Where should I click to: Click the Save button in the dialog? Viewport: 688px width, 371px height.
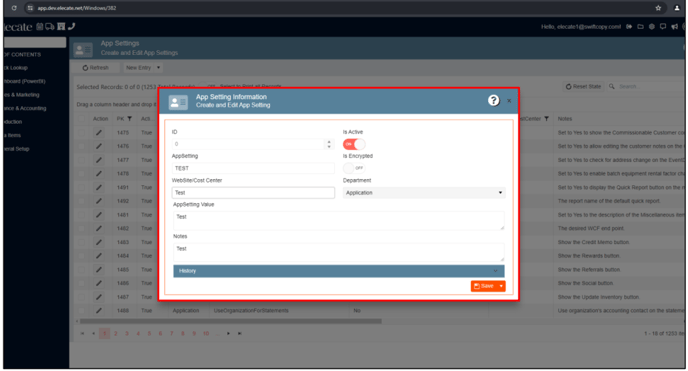click(484, 286)
